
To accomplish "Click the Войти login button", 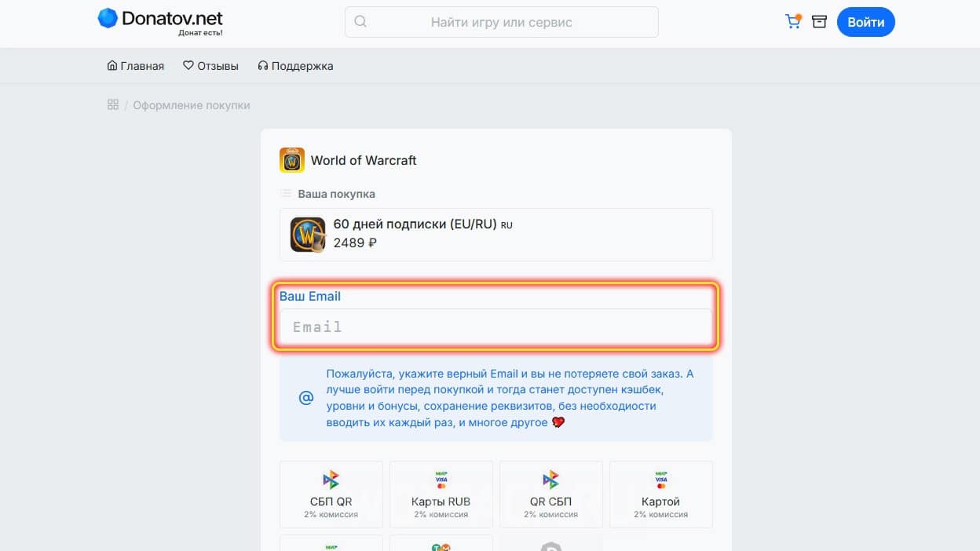I will [x=866, y=22].
